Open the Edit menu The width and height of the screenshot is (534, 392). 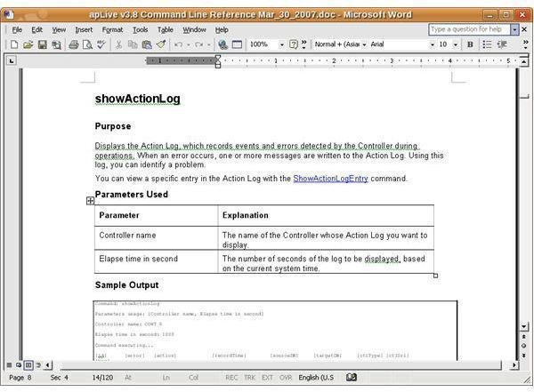pos(36,30)
